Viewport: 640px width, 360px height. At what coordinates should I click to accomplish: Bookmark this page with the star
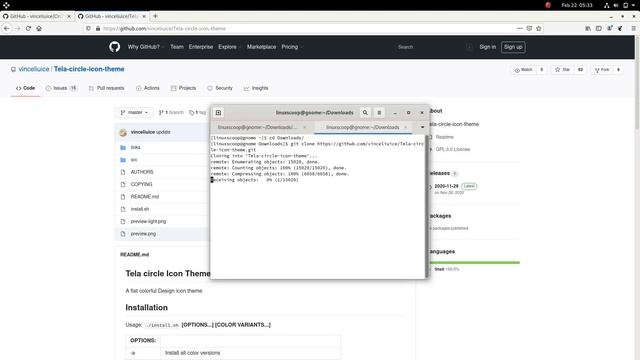[x=539, y=28]
